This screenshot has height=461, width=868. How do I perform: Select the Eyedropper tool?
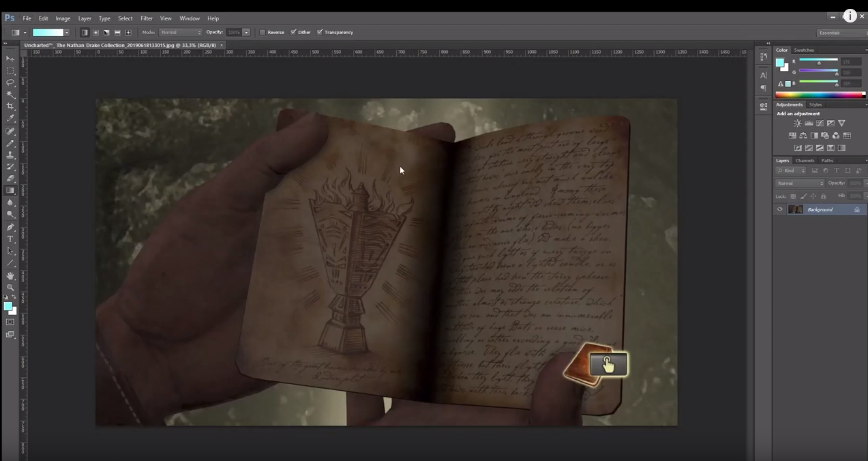click(10, 119)
